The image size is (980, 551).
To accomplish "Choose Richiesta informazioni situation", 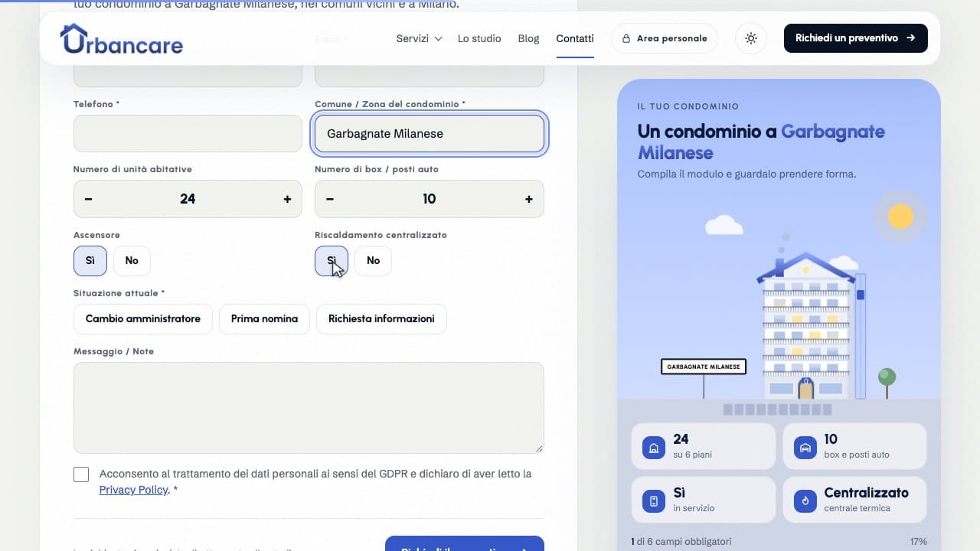I will tap(381, 319).
